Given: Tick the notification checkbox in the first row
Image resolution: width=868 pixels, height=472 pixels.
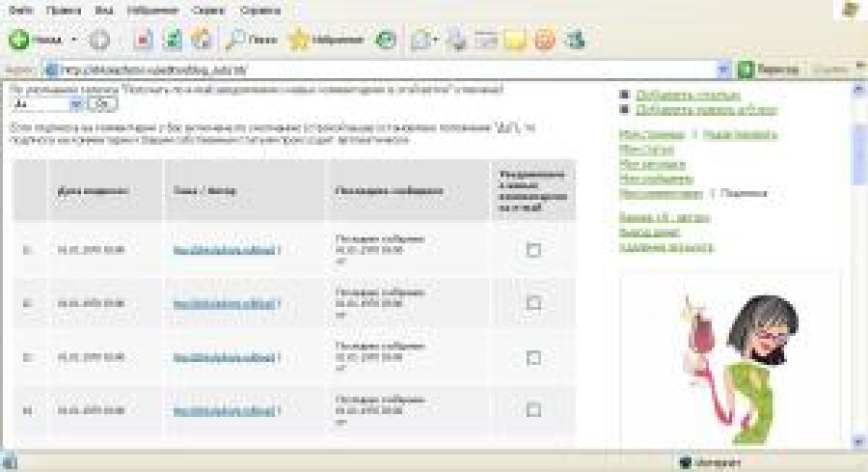Looking at the screenshot, I should (533, 249).
